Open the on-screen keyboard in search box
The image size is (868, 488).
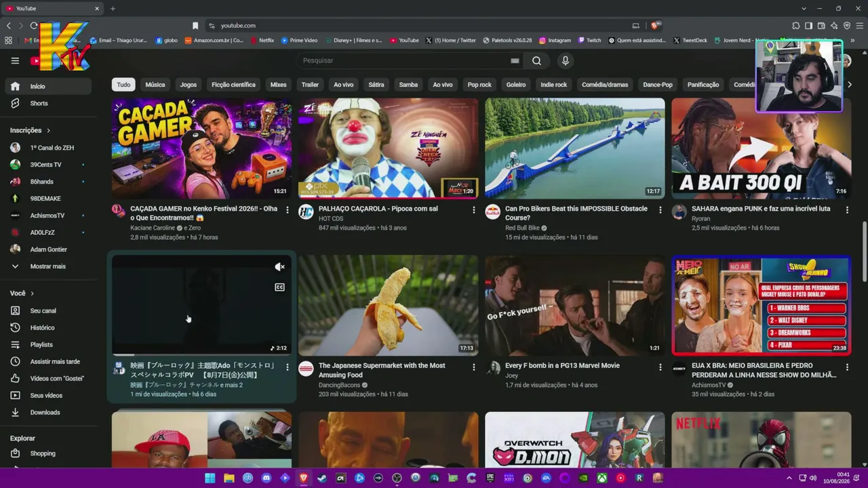(515, 60)
